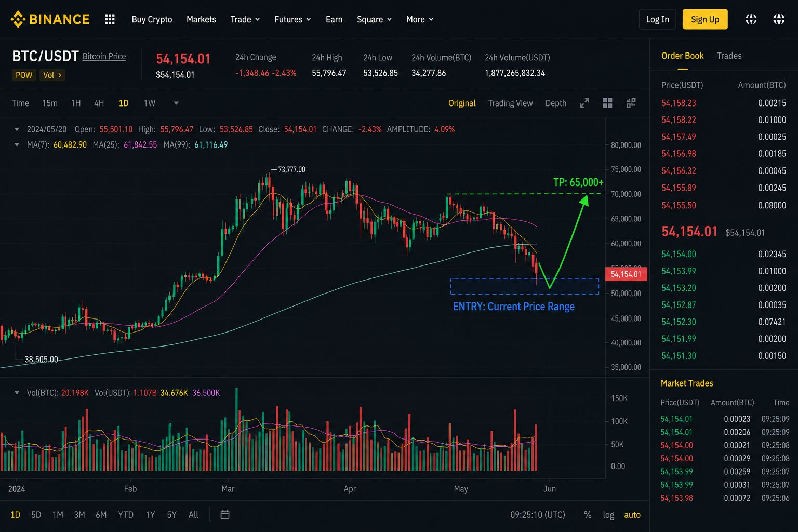The image size is (798, 532).
Task: Open the multi-chart layout settings icon
Action: click(631, 103)
